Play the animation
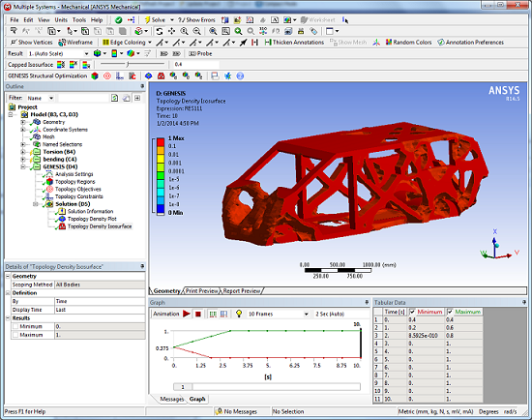This screenshot has width=532, height=420. 187,314
